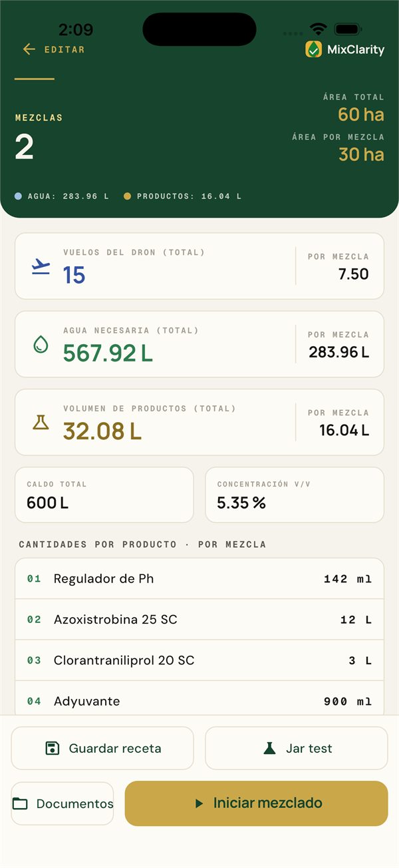Click the flask icon on Jar test
The height and width of the screenshot is (868, 399).
tap(269, 748)
